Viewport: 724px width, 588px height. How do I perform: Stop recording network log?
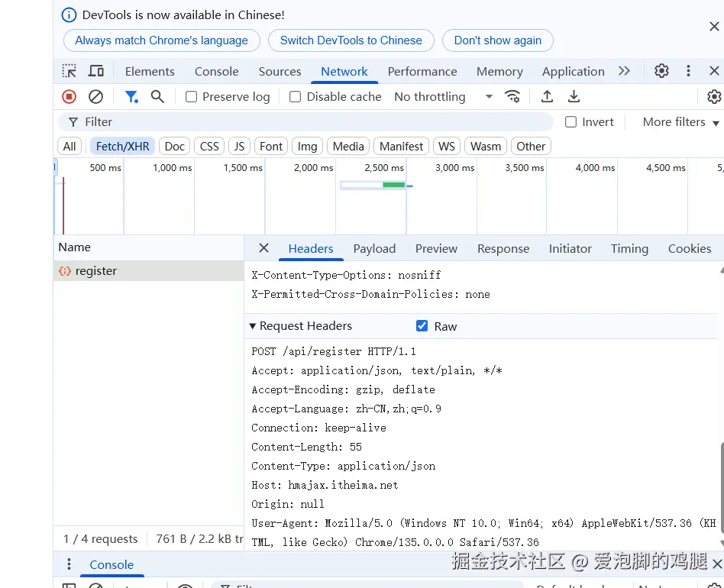click(69, 97)
